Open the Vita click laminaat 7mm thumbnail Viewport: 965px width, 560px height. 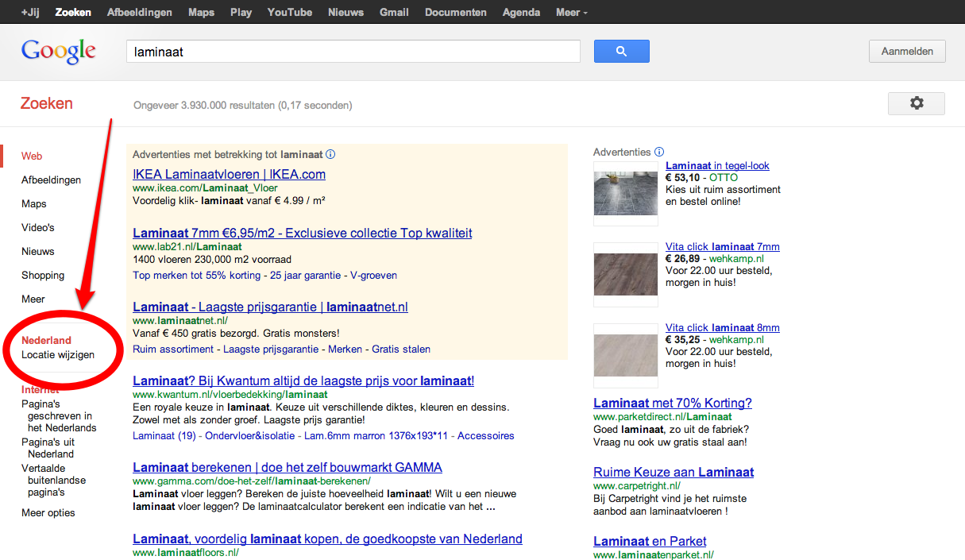pyautogui.click(x=626, y=274)
